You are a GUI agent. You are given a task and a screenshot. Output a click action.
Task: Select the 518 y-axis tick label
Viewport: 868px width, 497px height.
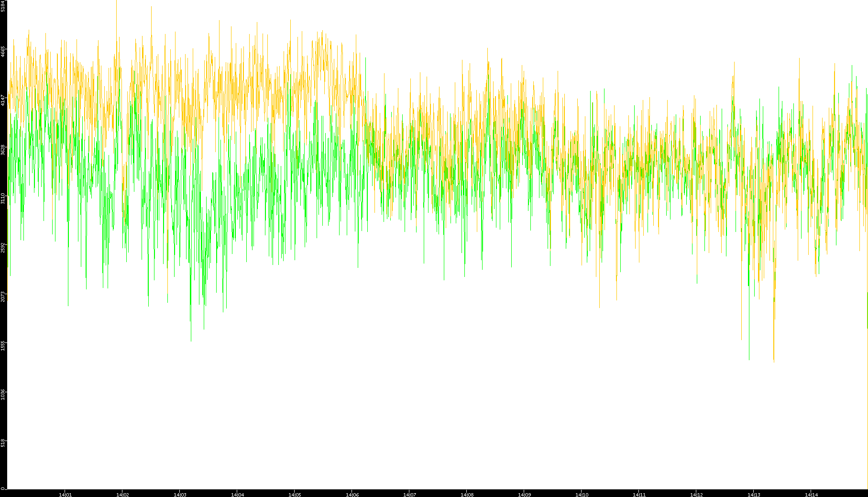[x=3, y=443]
